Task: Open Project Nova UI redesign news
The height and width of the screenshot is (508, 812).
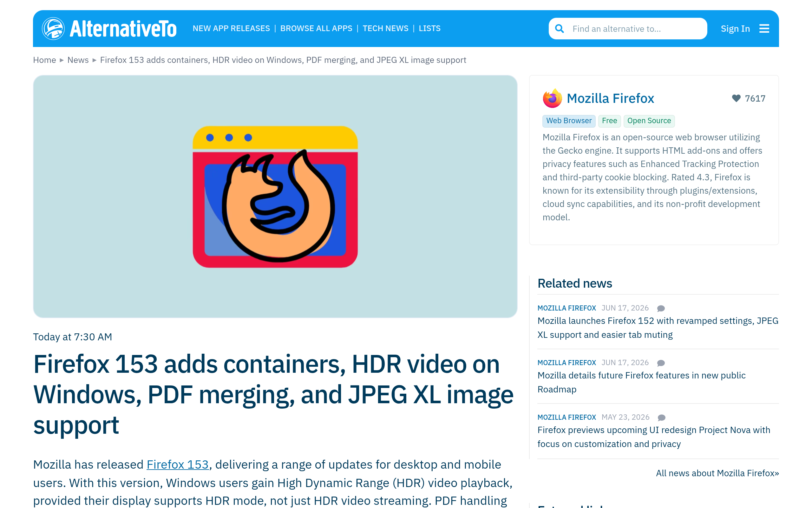Action: point(654,437)
